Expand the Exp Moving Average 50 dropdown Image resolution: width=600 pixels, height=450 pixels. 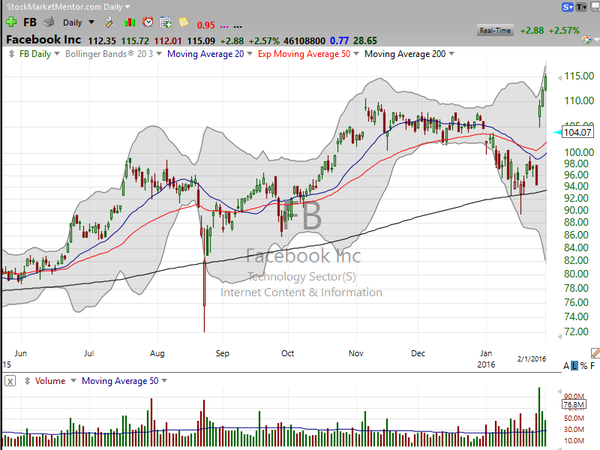point(356,54)
